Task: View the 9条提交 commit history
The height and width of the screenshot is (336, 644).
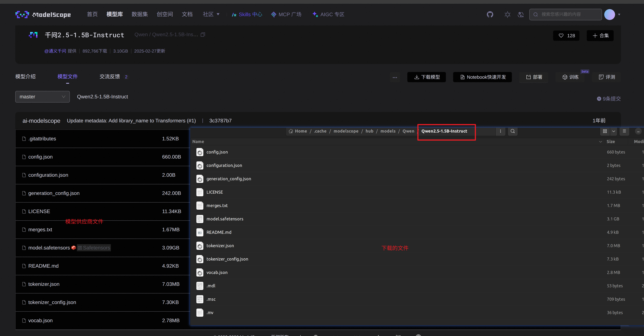Action: pyautogui.click(x=609, y=99)
